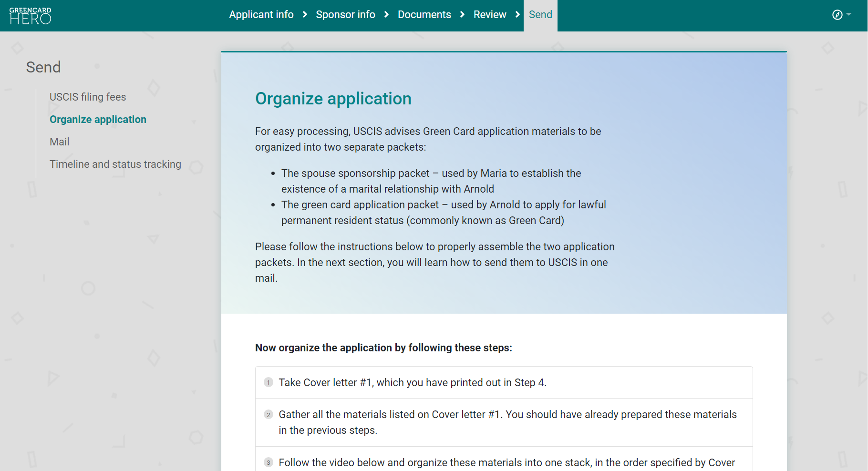Click chevron after Applicant info
The width and height of the screenshot is (868, 471).
(x=305, y=15)
